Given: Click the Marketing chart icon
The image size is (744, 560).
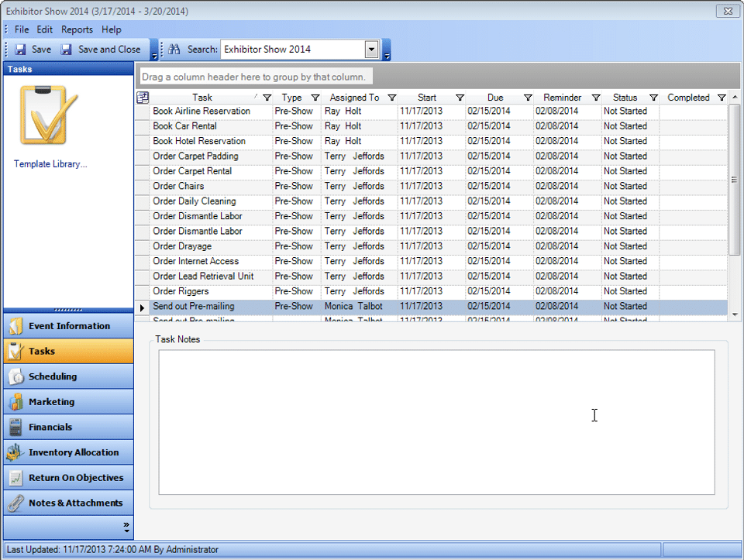Looking at the screenshot, I should (x=15, y=402).
